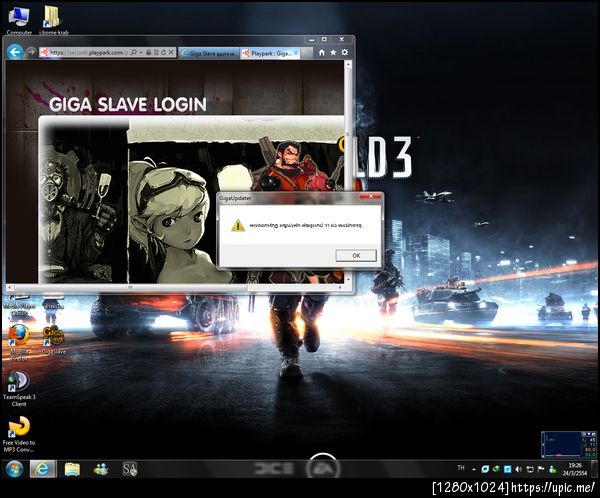Refresh the page with the reload icon
This screenshot has width=600, height=498.
[163, 52]
